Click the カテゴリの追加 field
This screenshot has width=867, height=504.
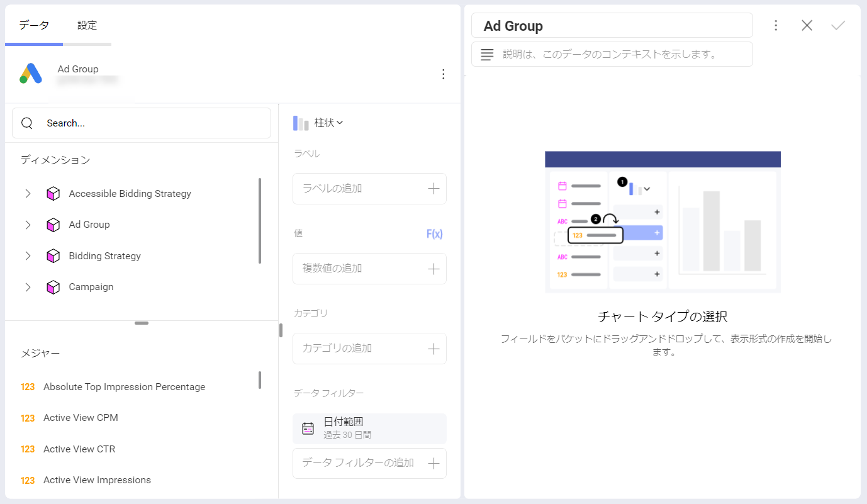[369, 349]
